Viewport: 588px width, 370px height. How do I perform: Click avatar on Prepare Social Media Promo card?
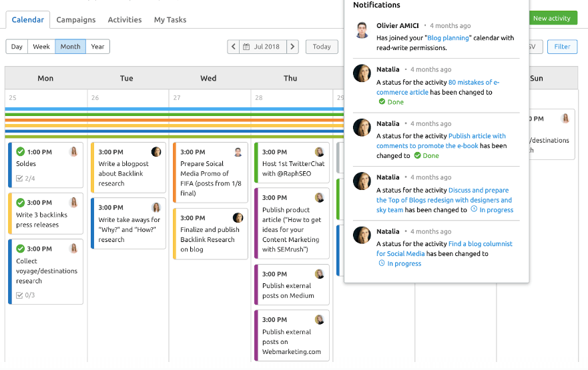pos(238,152)
